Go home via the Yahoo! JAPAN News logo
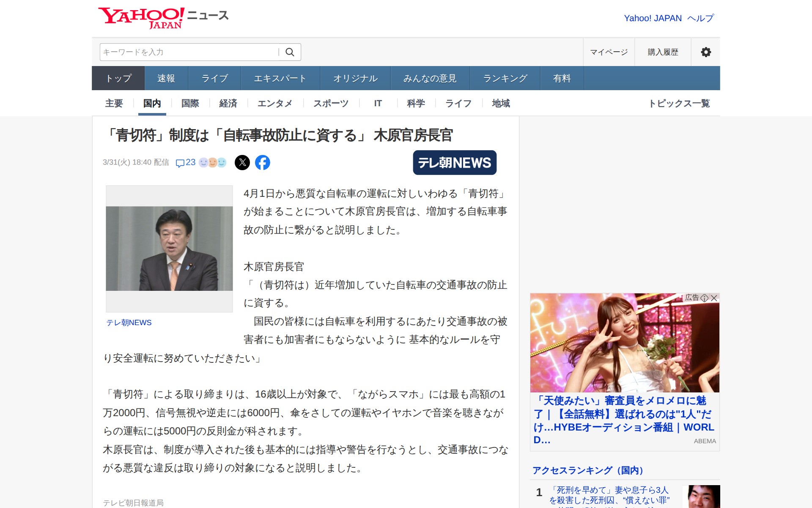The image size is (812, 508). pyautogui.click(x=163, y=16)
